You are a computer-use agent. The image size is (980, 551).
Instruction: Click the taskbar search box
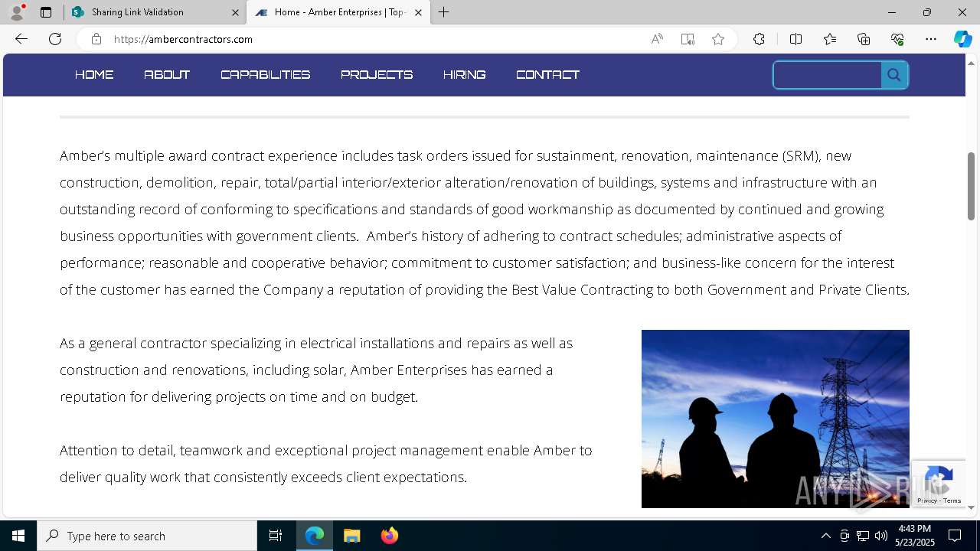pyautogui.click(x=147, y=536)
